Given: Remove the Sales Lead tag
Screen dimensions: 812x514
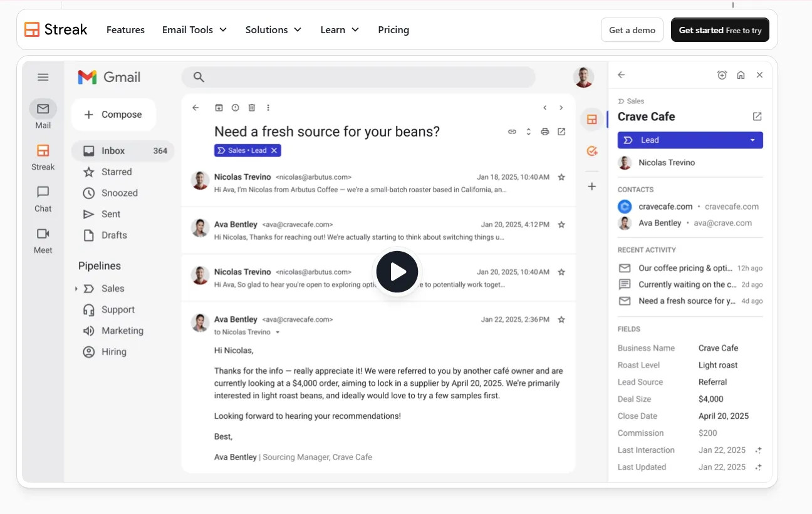Looking at the screenshot, I should (274, 150).
